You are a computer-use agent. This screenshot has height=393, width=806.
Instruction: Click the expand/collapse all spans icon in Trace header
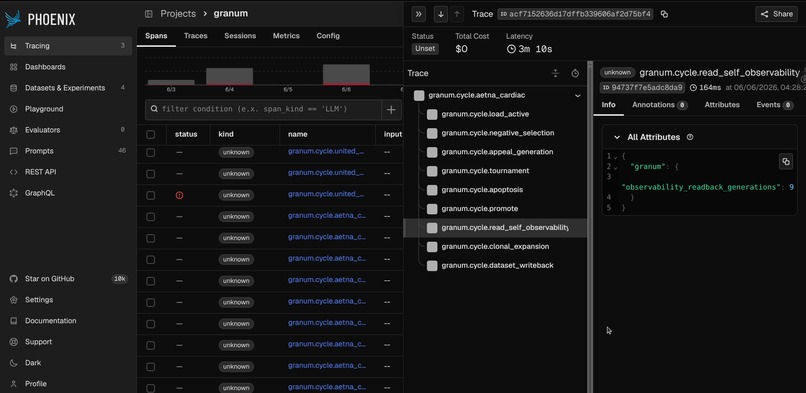coord(555,73)
